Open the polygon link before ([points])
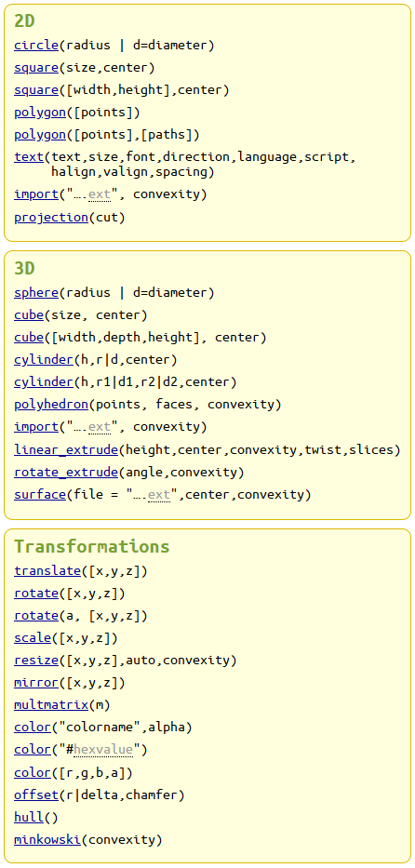 coord(40,113)
